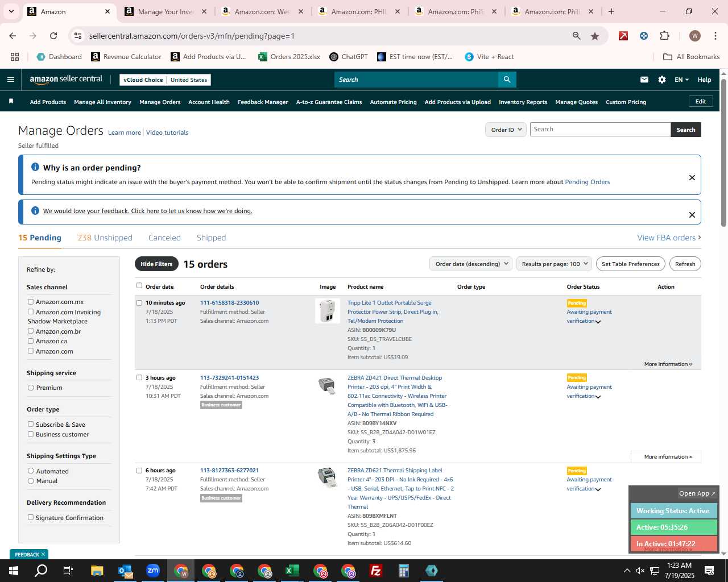The image size is (728, 582).
Task: Open the Chrome profile avatar W
Action: [694, 36]
